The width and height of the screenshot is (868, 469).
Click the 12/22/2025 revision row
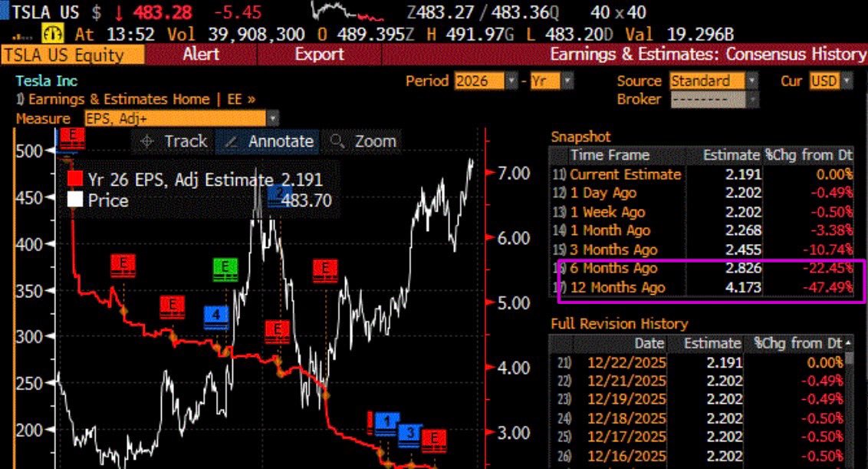coord(698,362)
